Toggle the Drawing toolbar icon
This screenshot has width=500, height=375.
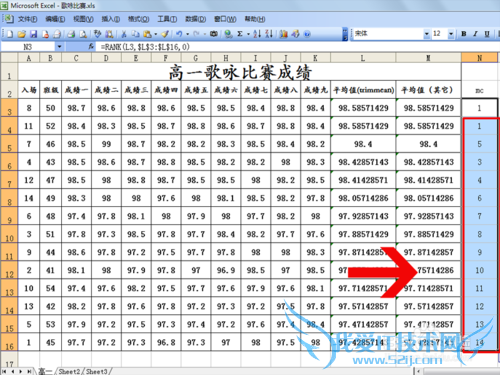[x=295, y=34]
